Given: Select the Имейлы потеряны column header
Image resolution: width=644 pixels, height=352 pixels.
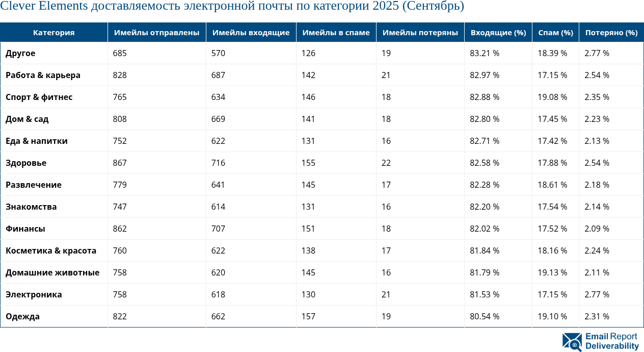Looking at the screenshot, I should [420, 33].
